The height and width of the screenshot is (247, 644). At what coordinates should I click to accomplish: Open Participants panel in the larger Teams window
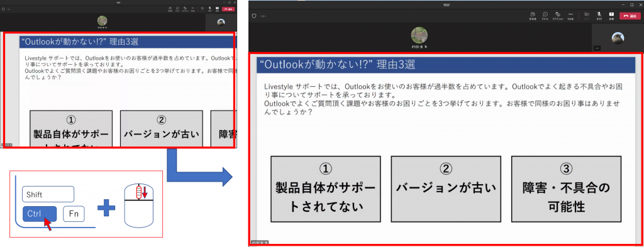pyautogui.click(x=533, y=16)
